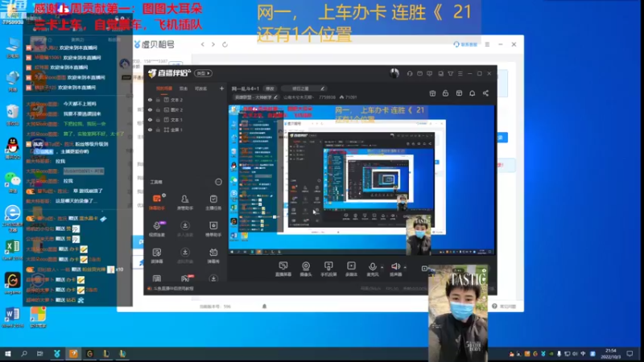Open the 房管助手 tool
The width and height of the screenshot is (644, 362).
(185, 203)
